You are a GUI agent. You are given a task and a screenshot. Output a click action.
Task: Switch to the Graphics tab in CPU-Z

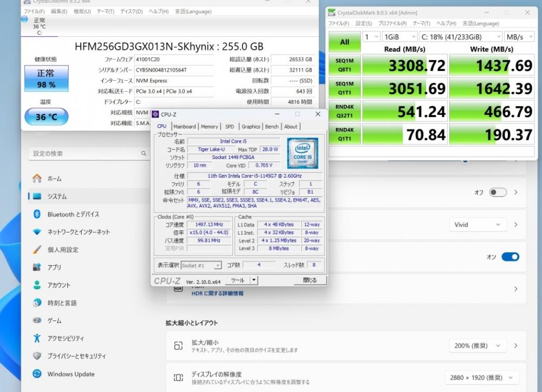(251, 126)
